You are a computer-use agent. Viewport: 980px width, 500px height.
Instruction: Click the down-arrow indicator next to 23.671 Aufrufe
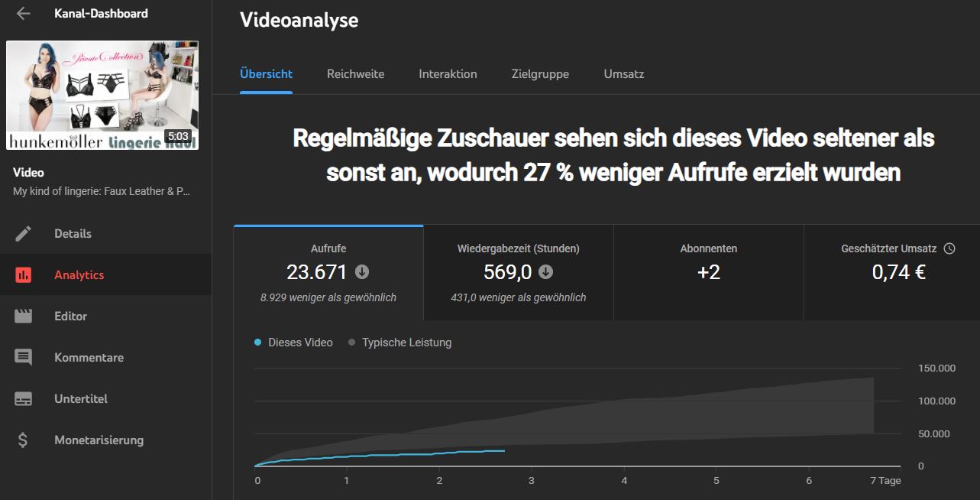pos(362,272)
